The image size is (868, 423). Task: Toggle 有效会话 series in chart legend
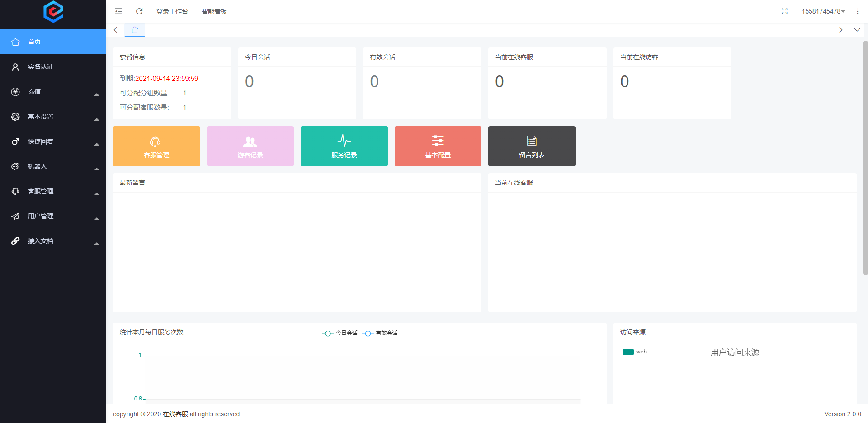[380, 333]
